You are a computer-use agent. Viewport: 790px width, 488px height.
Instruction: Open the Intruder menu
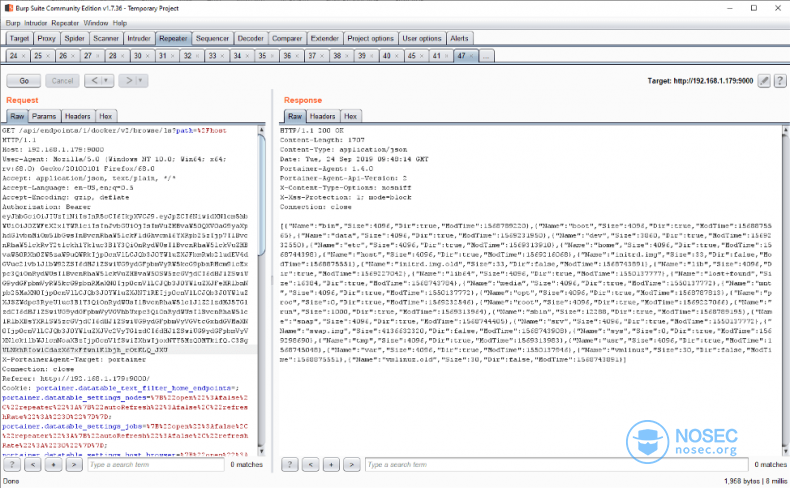(x=36, y=23)
